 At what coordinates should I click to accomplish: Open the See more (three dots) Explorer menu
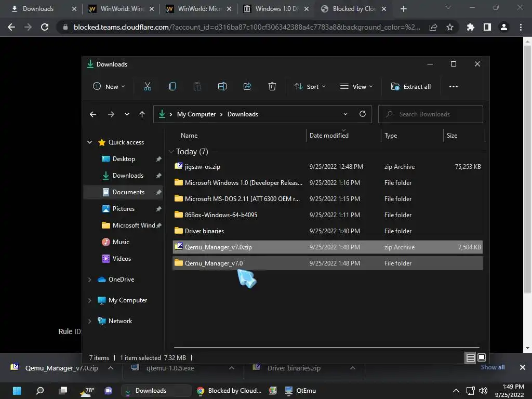point(453,87)
